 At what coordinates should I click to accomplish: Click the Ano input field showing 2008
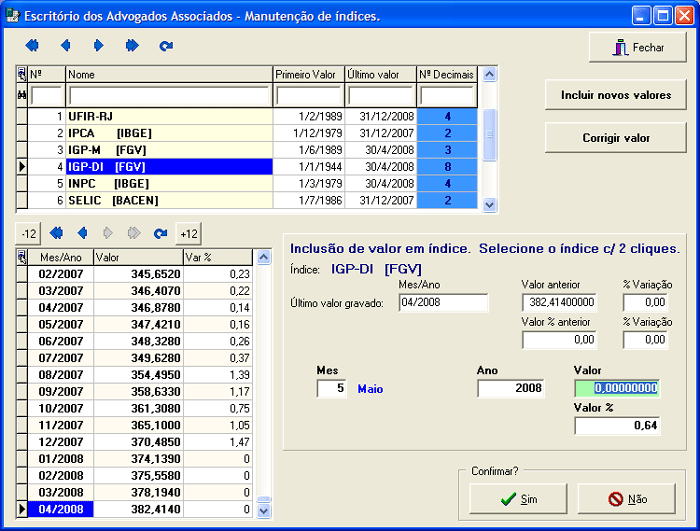click(x=511, y=388)
